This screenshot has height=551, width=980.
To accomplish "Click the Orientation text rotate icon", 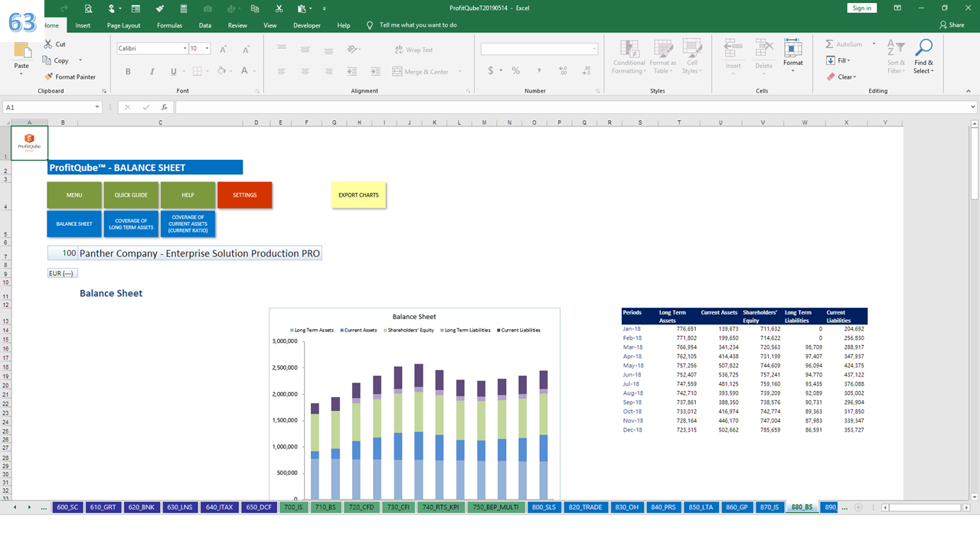I will point(352,49).
